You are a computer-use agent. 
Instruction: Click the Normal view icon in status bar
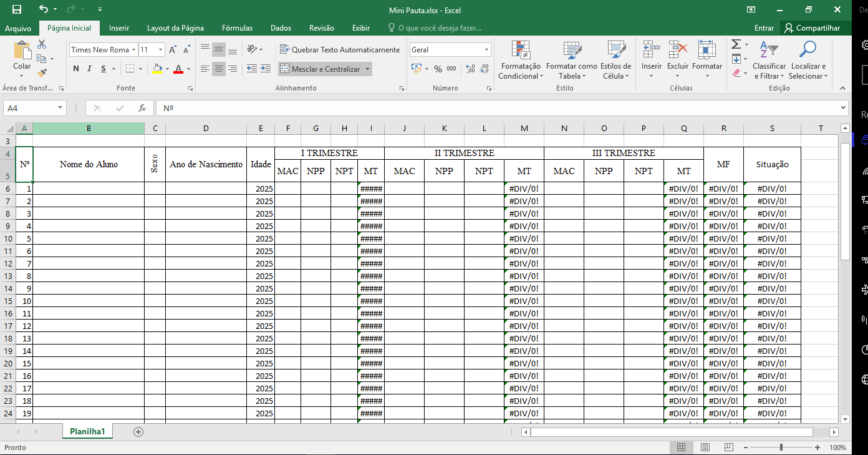pyautogui.click(x=682, y=448)
